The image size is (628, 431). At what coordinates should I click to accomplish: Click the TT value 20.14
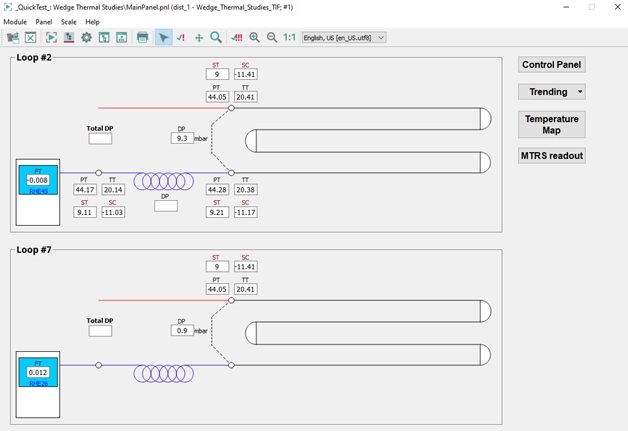113,190
